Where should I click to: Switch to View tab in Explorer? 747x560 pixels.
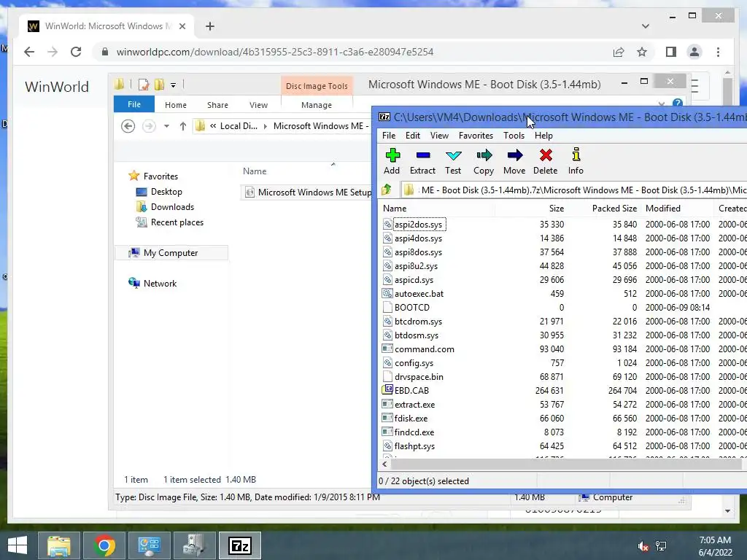tap(259, 105)
